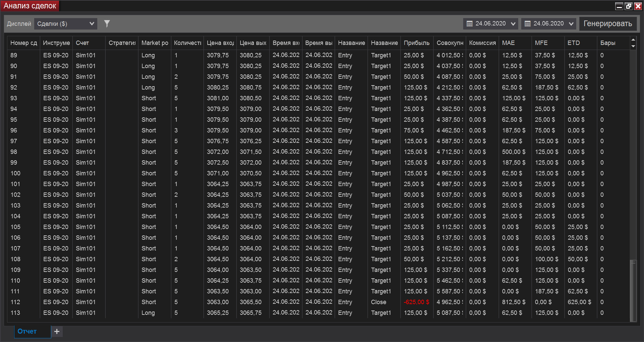The image size is (644, 342).
Task: Sort by MAE column header
Action: (515, 43)
